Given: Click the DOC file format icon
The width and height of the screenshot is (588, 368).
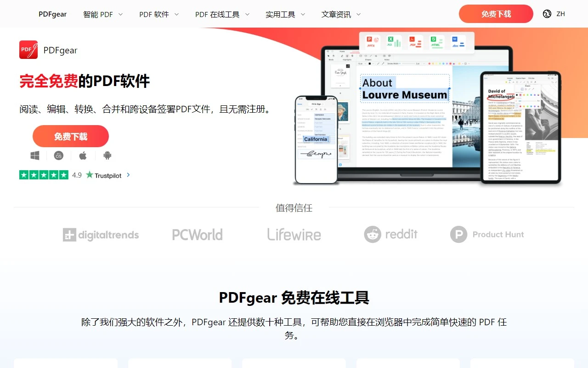Looking at the screenshot, I should pyautogui.click(x=458, y=42).
